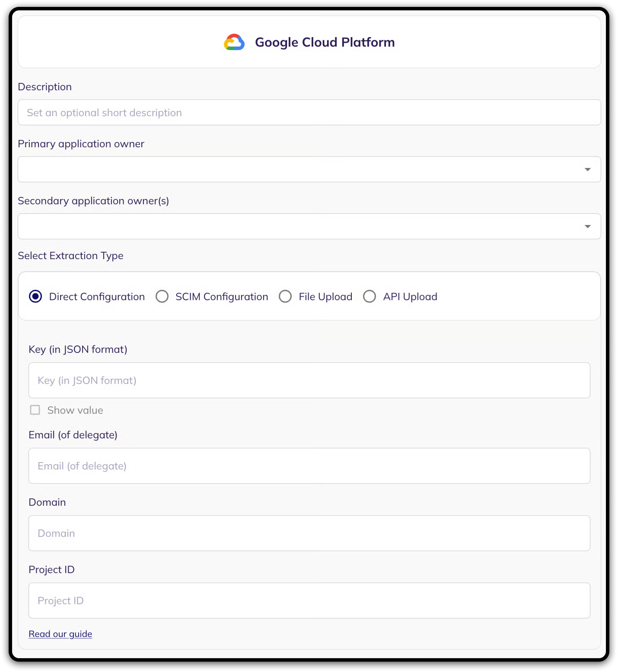
Task: Open the Read our guide link
Action: [60, 634]
